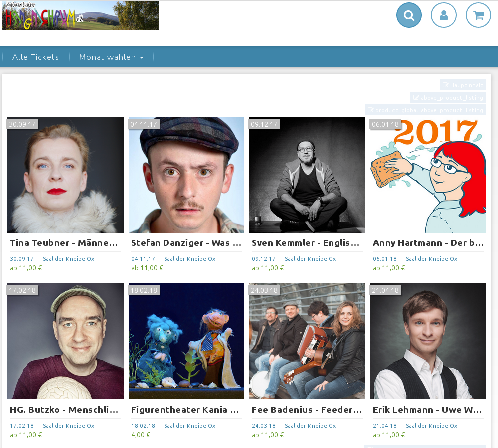
Task: Expand the Monat wählen dropdown
Action: [111, 57]
